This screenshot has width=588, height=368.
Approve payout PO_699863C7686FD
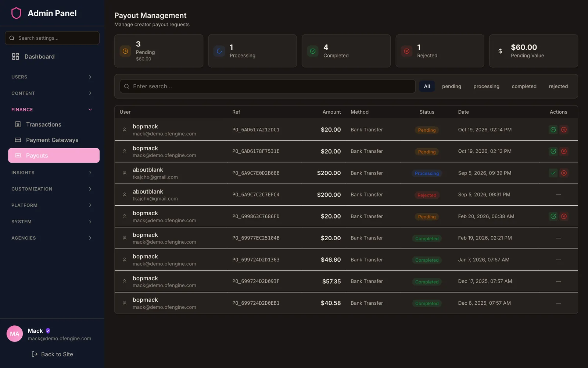click(x=553, y=216)
